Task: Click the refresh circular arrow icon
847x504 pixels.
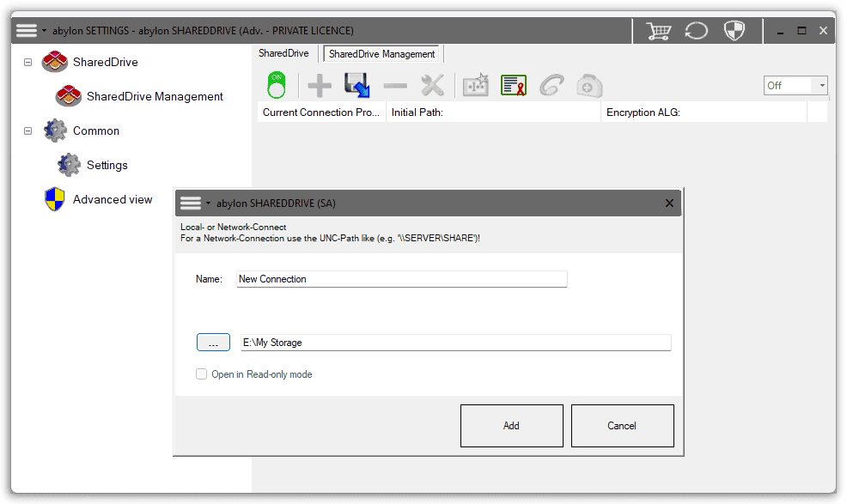Action: click(697, 31)
